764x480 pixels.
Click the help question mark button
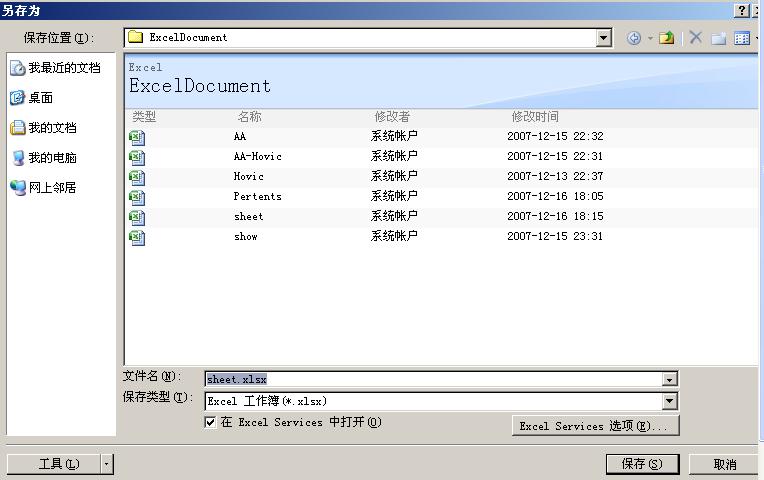[741, 10]
